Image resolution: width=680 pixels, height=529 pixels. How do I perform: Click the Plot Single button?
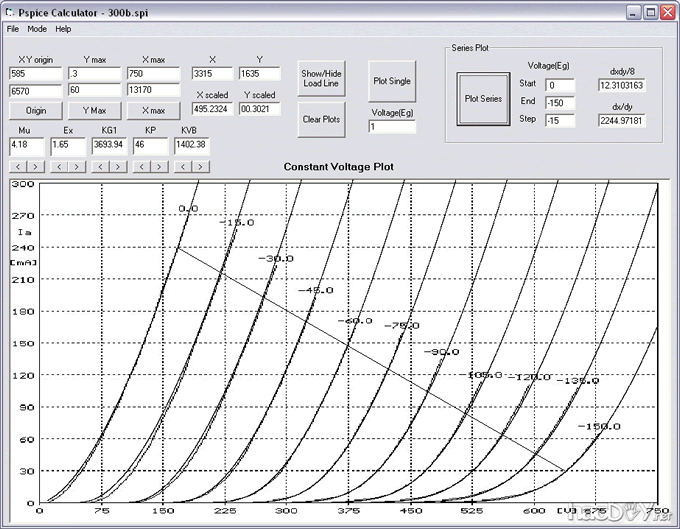(392, 81)
